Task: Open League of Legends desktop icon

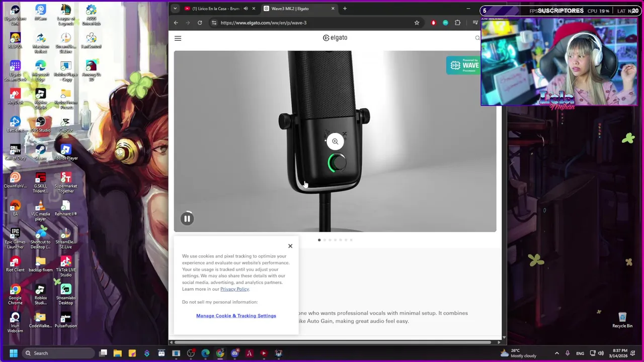Action: click(66, 15)
